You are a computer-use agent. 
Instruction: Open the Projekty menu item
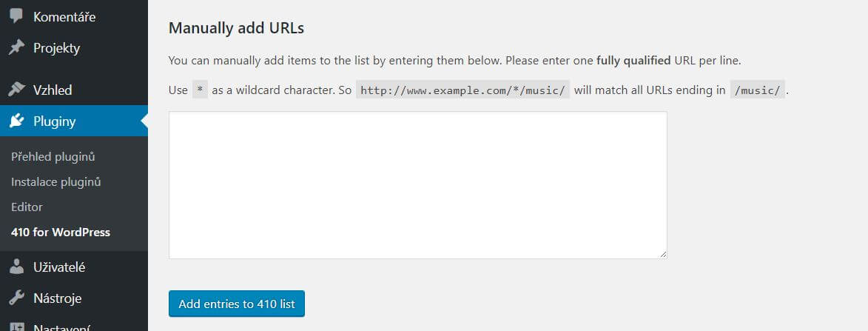point(56,48)
